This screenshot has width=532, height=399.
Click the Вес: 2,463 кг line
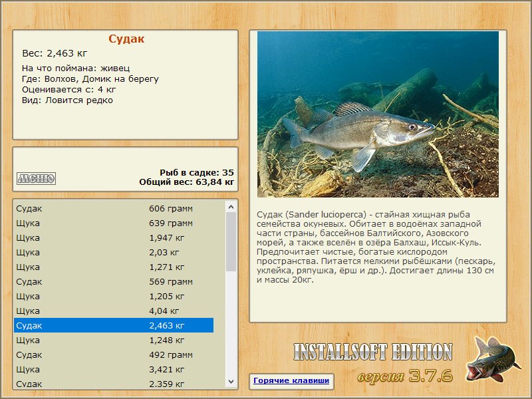coord(55,53)
